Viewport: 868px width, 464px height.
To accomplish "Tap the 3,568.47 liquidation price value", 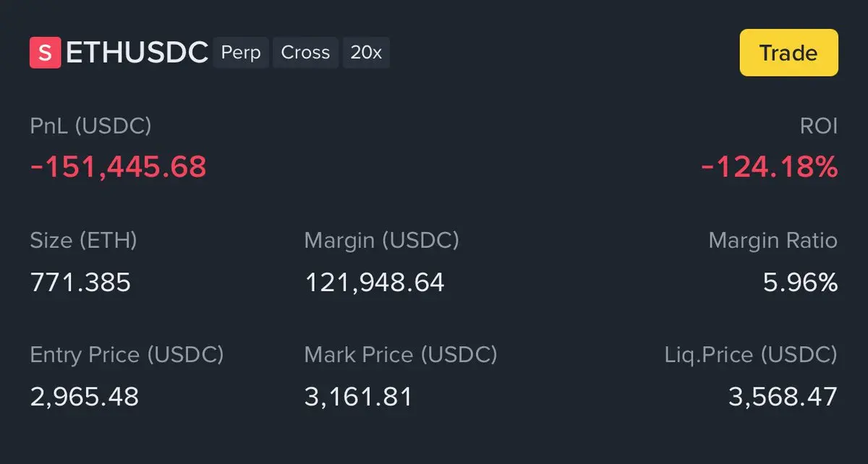I will click(x=783, y=396).
